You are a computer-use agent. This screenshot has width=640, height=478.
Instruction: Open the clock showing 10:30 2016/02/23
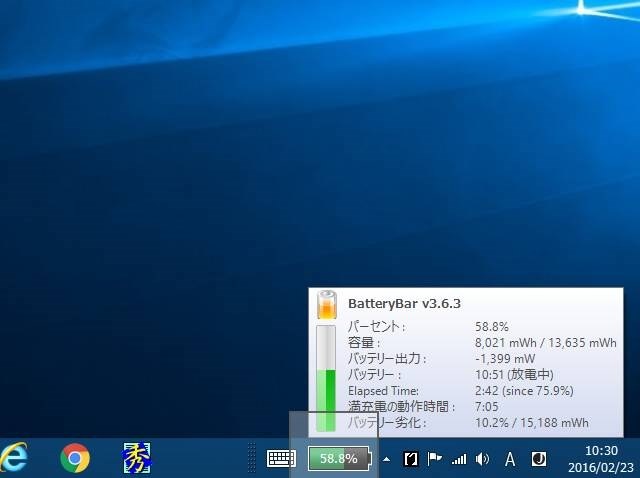(601, 459)
